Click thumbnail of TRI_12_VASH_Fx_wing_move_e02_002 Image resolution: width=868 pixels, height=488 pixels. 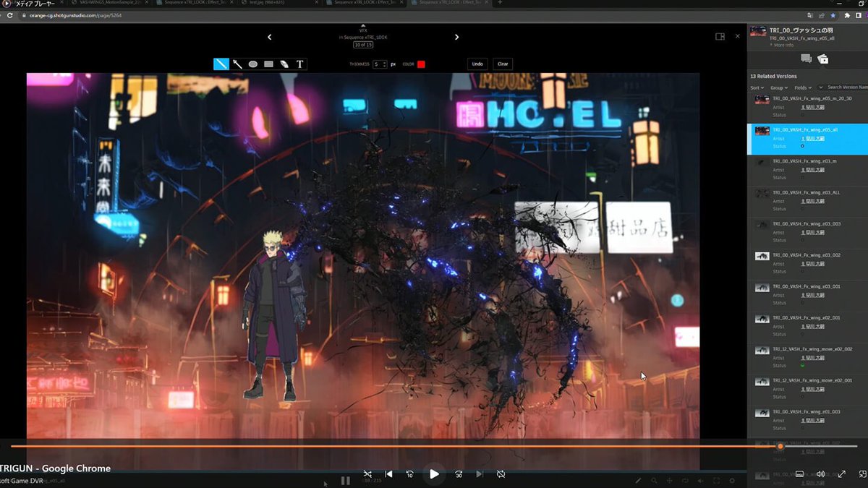[x=762, y=350]
